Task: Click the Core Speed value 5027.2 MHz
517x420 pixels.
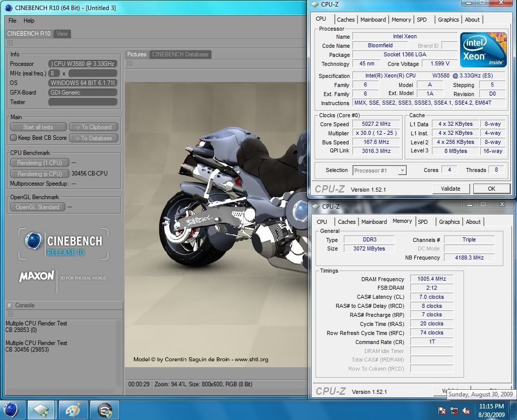Action: pos(376,124)
